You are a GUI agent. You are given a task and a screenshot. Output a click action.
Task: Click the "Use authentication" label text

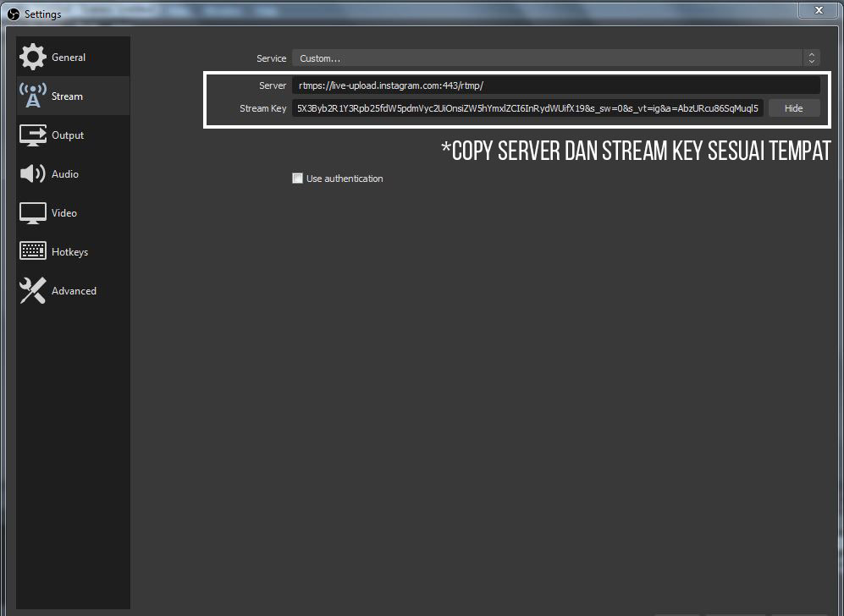click(x=345, y=179)
